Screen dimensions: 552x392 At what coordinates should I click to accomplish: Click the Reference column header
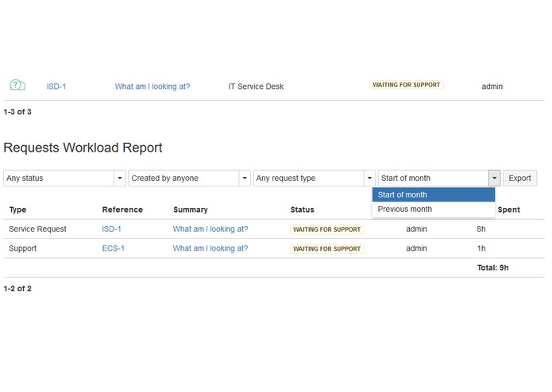click(x=122, y=210)
